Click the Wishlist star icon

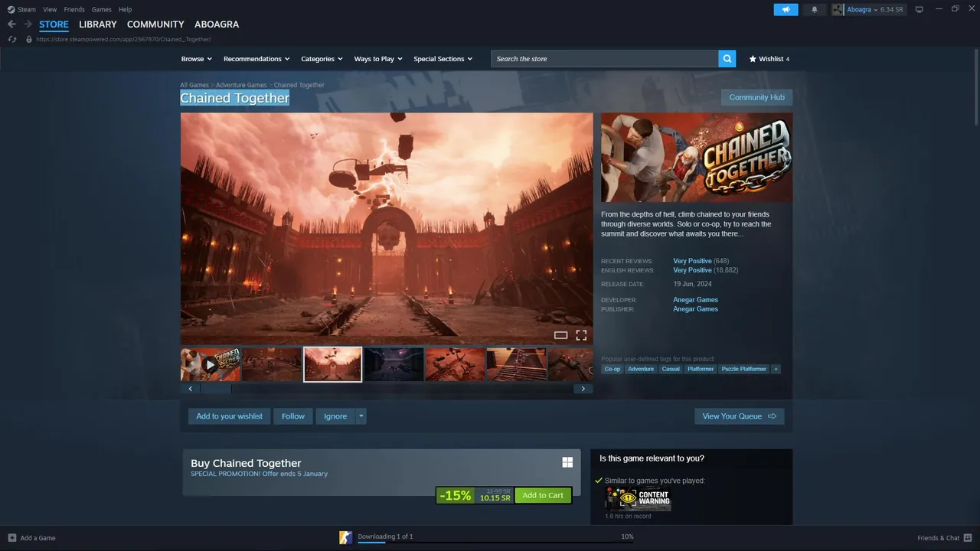753,59
